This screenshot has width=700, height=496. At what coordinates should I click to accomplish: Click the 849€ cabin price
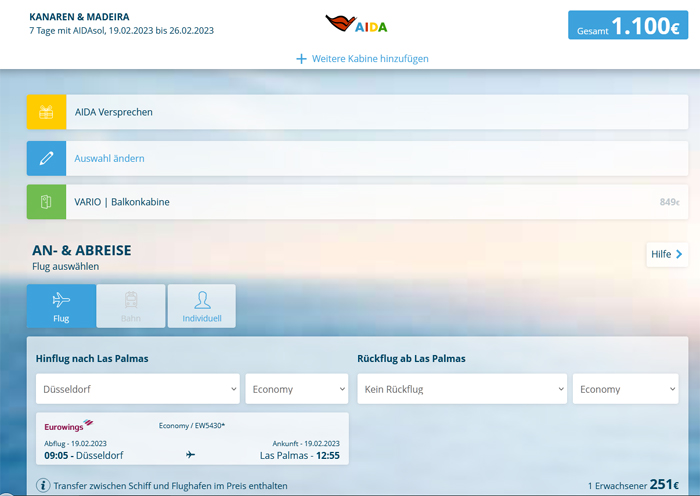click(x=670, y=202)
